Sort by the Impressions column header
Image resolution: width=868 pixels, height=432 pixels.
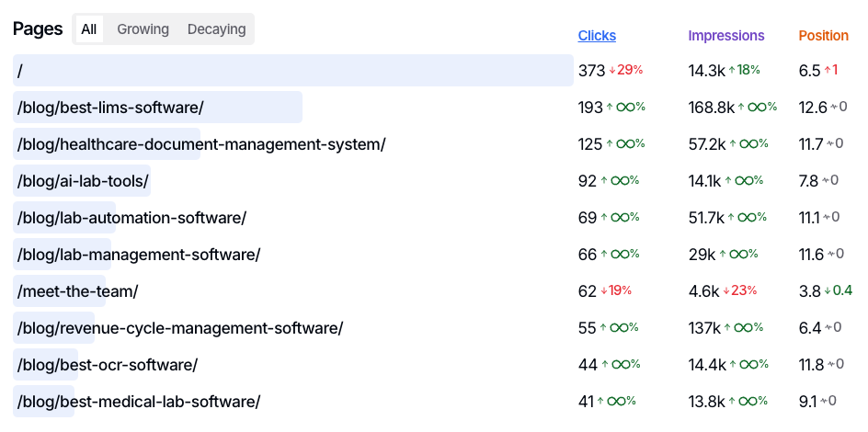(x=726, y=36)
